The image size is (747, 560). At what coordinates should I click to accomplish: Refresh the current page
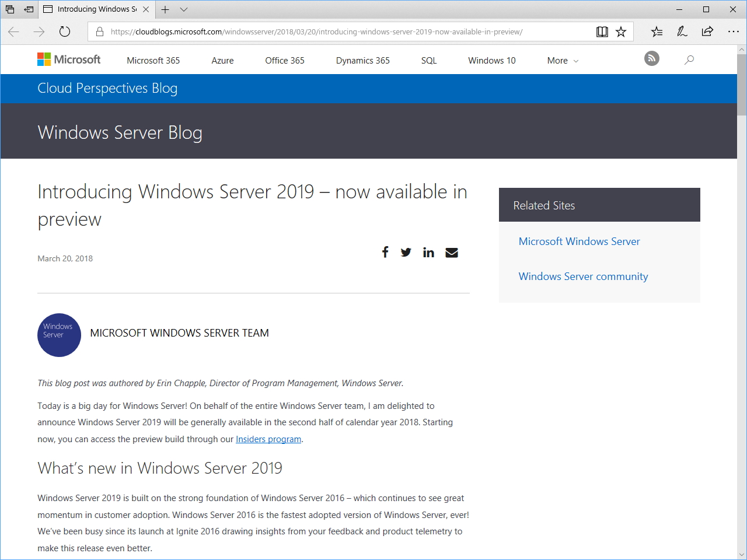(64, 32)
